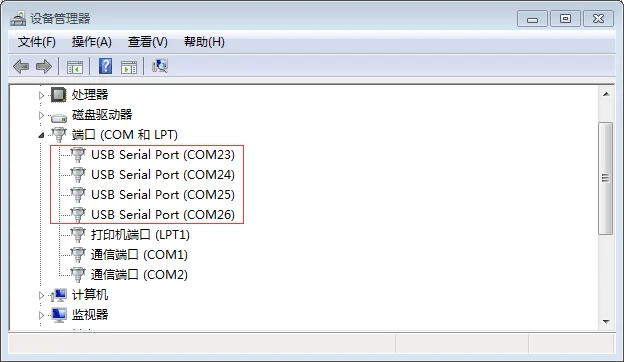Viewport: 624px width, 362px height.
Task: Open the 查看(V) menu
Action: 148,42
